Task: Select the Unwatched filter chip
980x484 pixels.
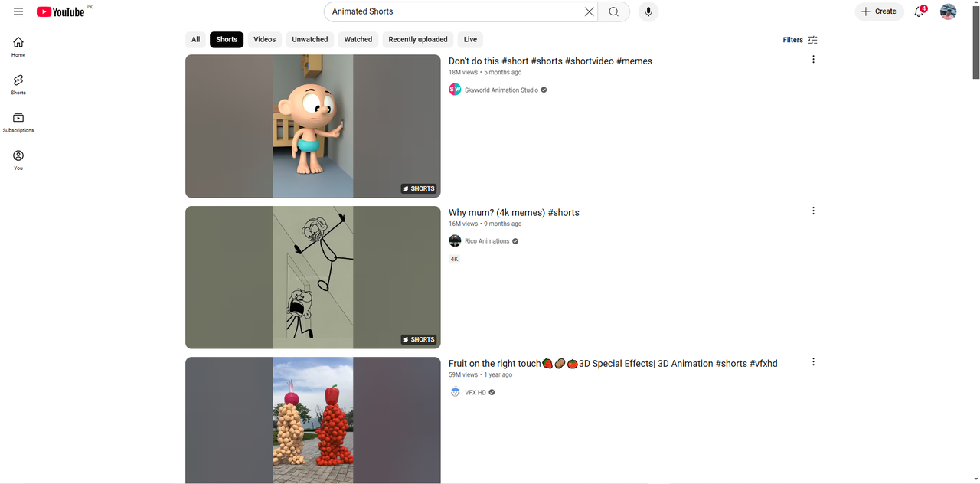Action: click(310, 40)
